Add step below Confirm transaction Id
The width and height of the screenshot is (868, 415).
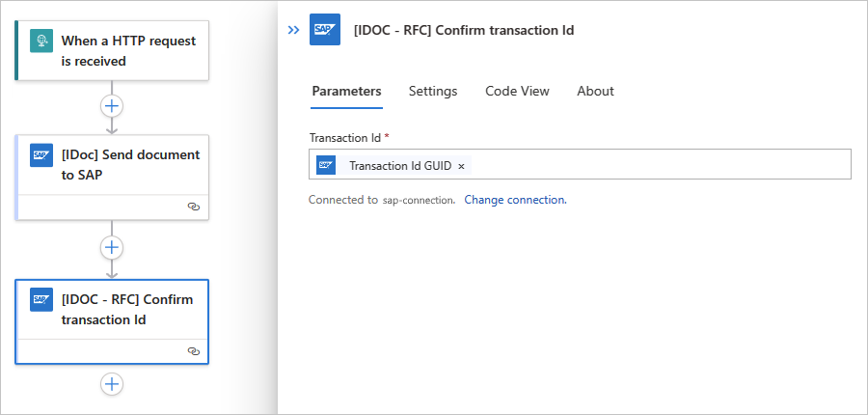(x=112, y=384)
